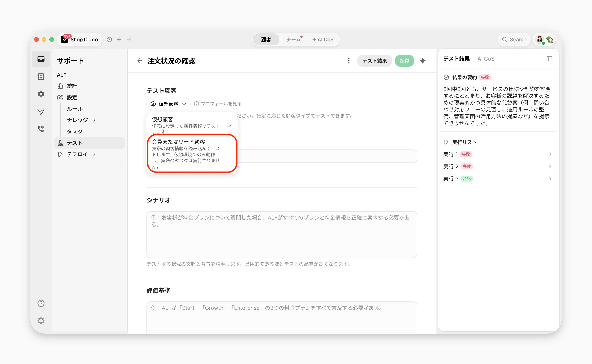Image resolution: width=592 pixels, height=364 pixels.
Task: Click the 実行リスト heading
Action: click(464, 142)
